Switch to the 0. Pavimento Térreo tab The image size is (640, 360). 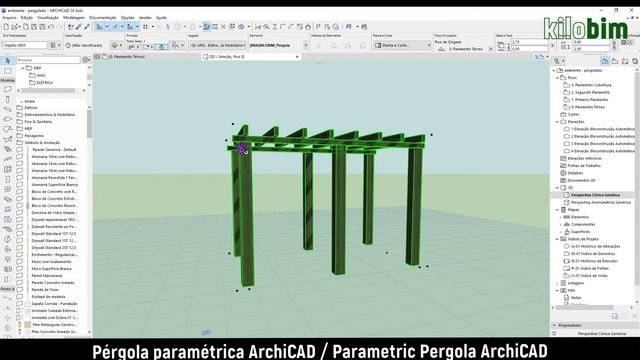coord(124,57)
